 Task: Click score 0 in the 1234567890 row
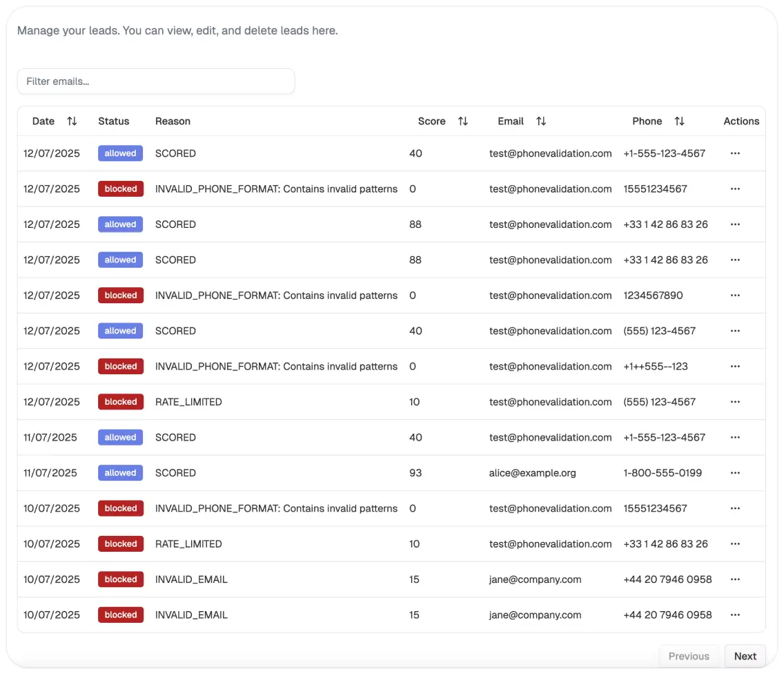tap(413, 295)
